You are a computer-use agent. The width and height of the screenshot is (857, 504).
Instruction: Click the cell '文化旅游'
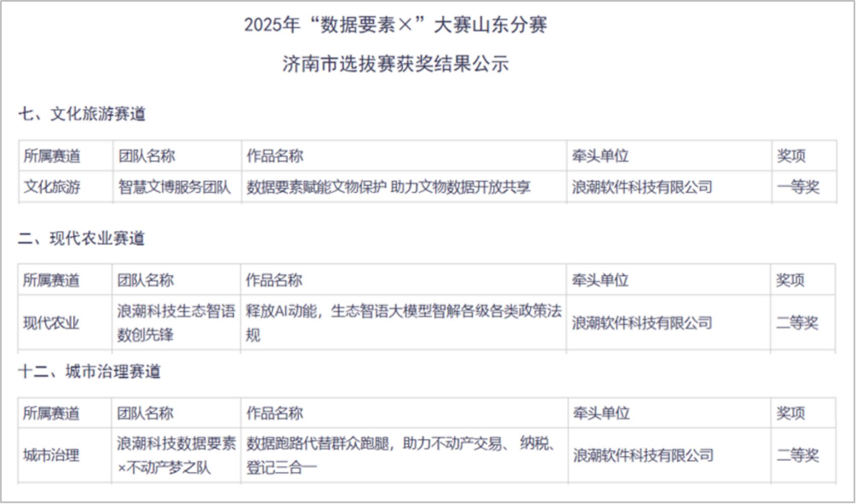52,187
